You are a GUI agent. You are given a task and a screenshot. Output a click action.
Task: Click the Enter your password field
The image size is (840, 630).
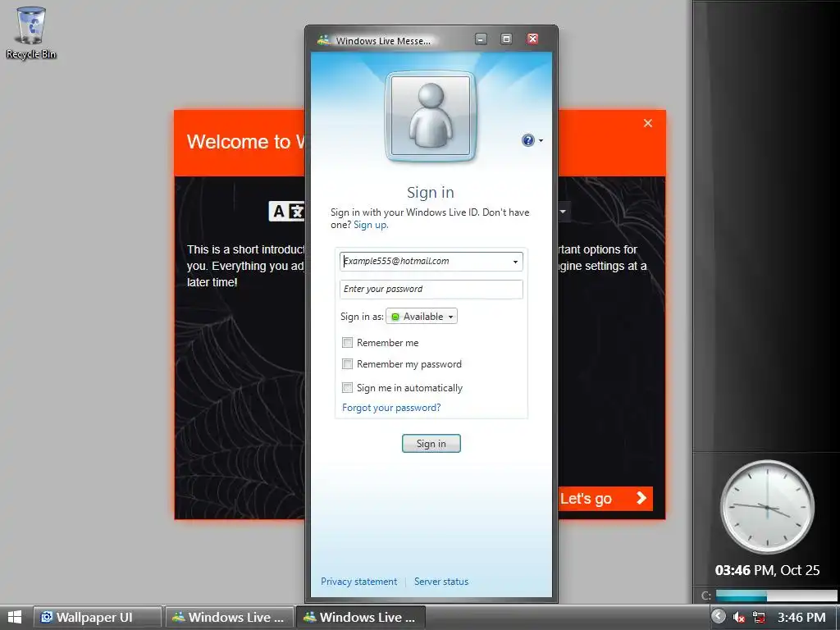[x=431, y=290]
